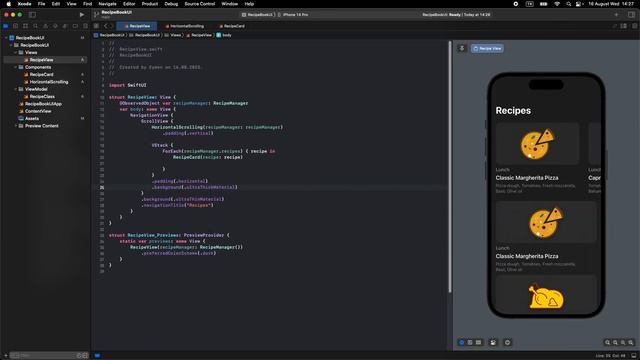The width and height of the screenshot is (640, 360).
Task: Click the Recipe View preview button
Action: pyautogui.click(x=487, y=48)
